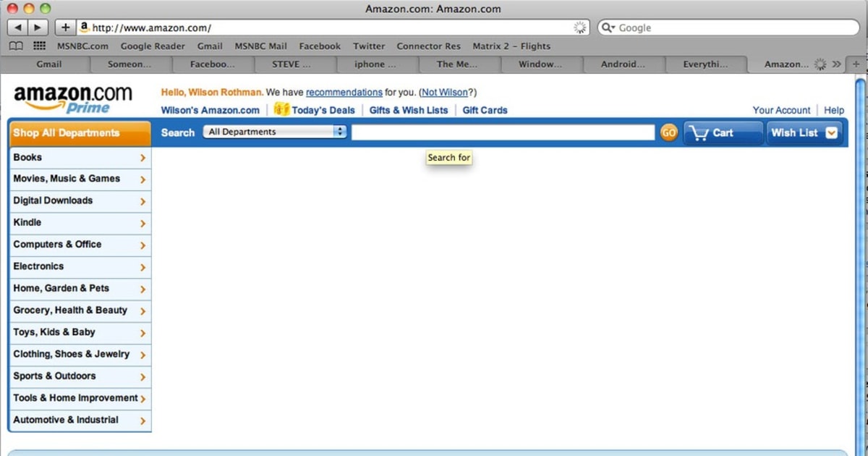The width and height of the screenshot is (868, 456).
Task: Click Shop All Departments header
Action: [x=80, y=133]
